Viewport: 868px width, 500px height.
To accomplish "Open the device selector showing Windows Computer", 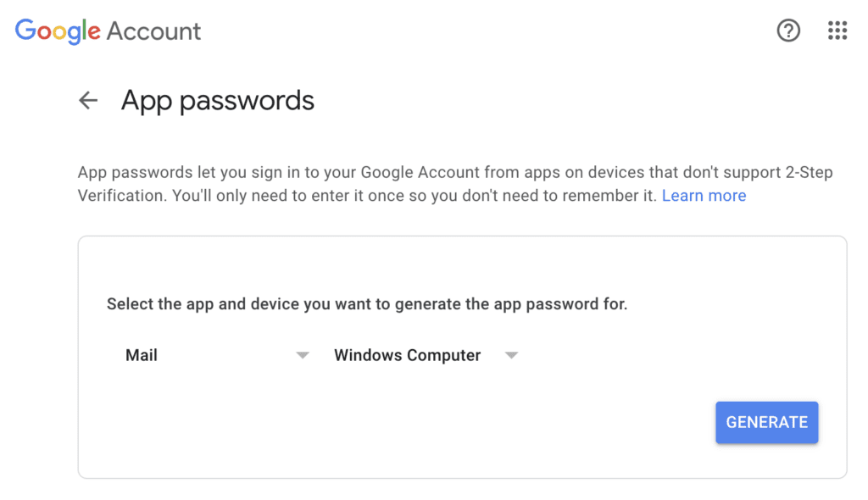I will click(407, 356).
